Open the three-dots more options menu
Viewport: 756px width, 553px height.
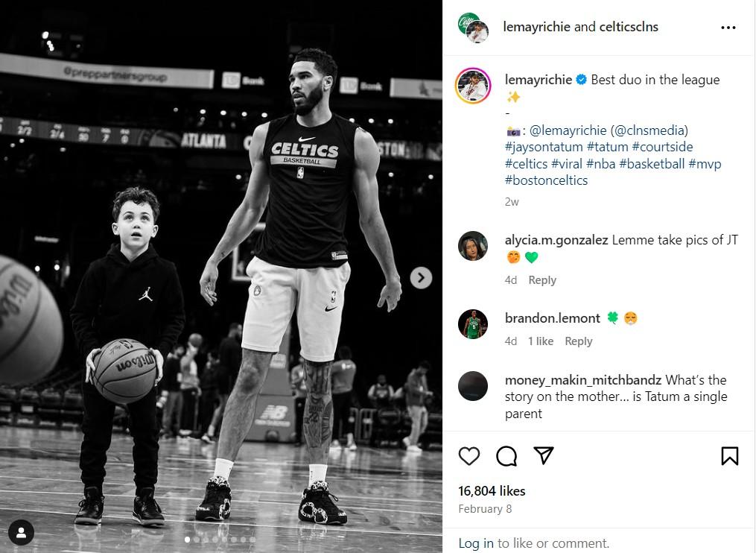[x=728, y=28]
